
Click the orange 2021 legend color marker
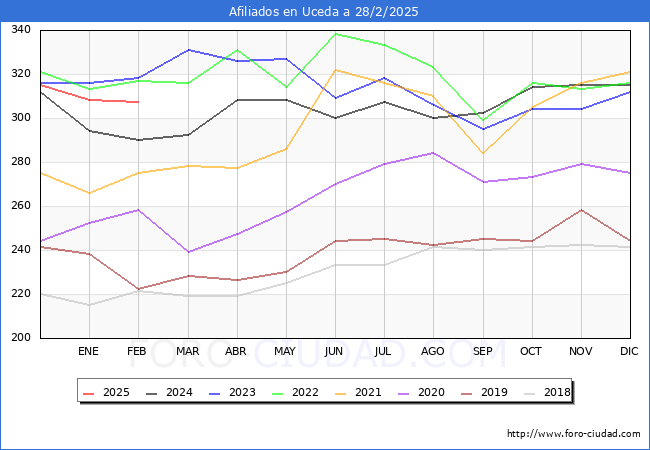pyautogui.click(x=341, y=393)
